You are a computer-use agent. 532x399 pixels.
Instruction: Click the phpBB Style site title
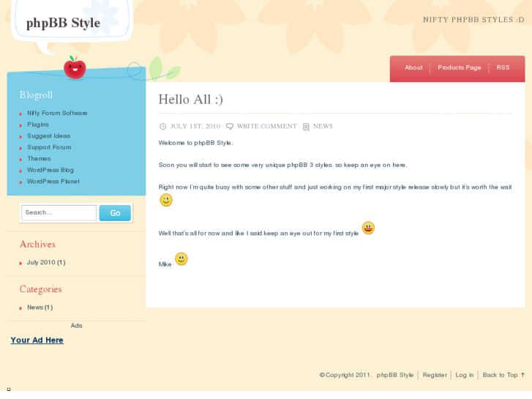pyautogui.click(x=63, y=23)
